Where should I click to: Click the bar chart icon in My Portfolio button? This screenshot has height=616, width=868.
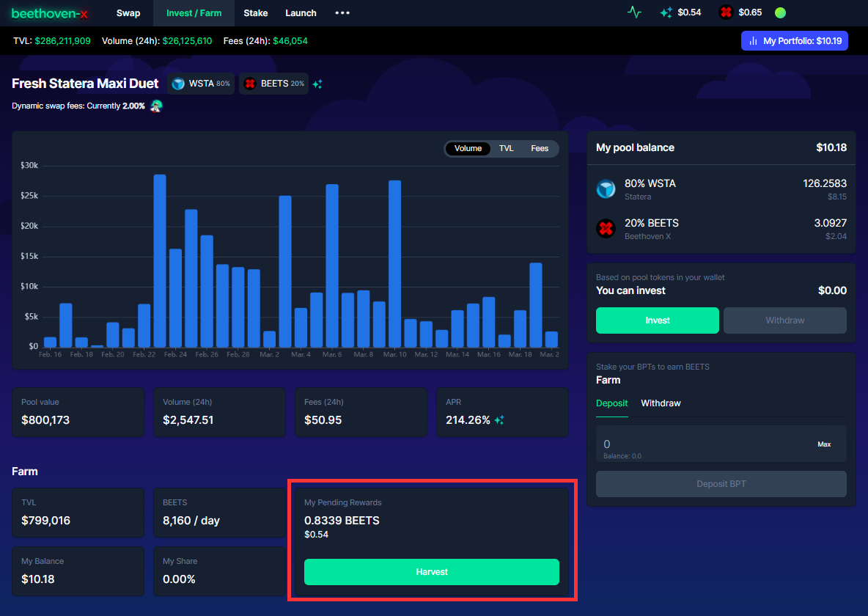tap(753, 41)
